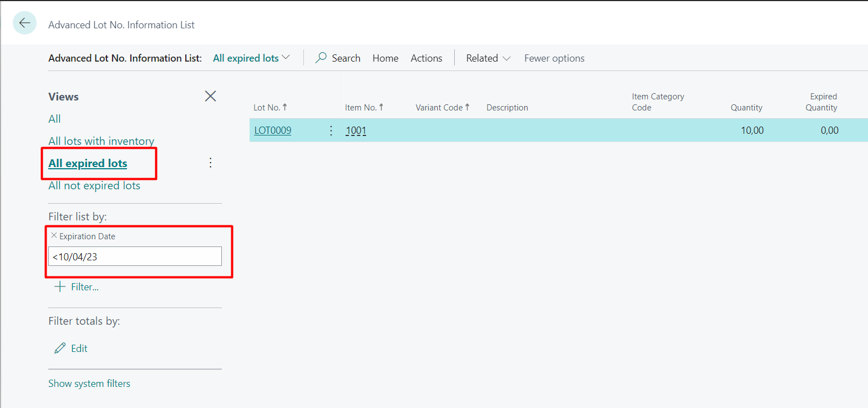Screen dimensions: 868x408
Task: Click the Expiration Date filter input field
Action: click(135, 256)
